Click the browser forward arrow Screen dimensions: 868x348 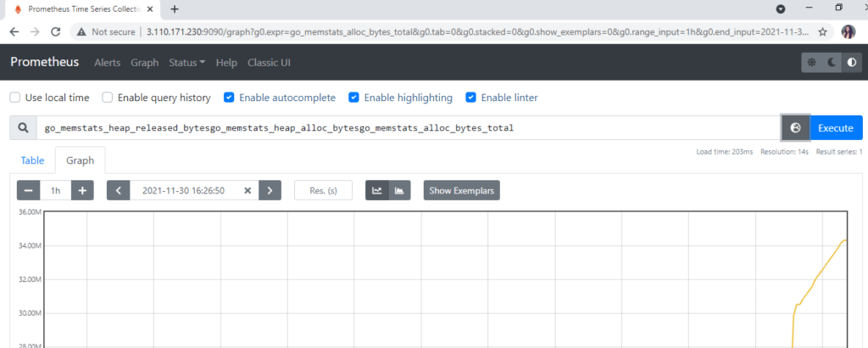[35, 31]
